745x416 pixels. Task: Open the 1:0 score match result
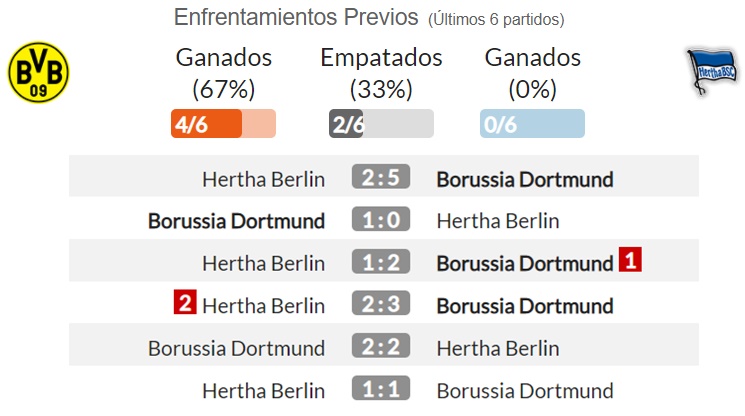[381, 219]
